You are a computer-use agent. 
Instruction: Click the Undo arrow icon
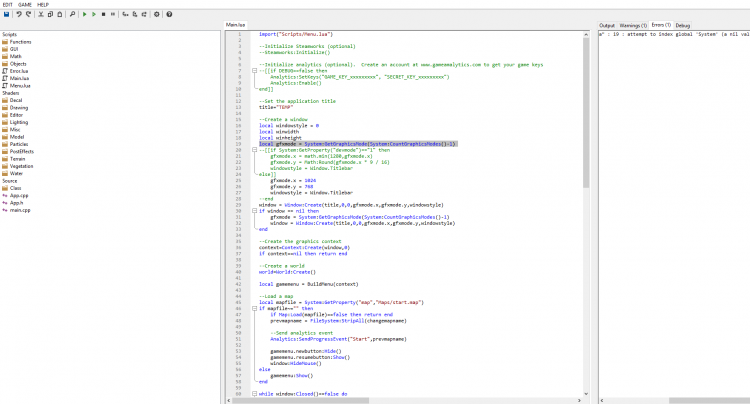(19, 15)
